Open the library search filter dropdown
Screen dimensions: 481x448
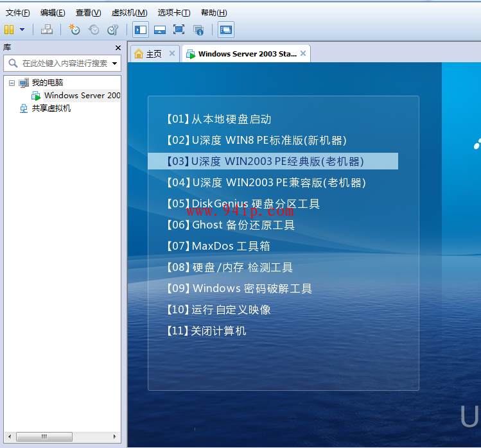[115, 64]
